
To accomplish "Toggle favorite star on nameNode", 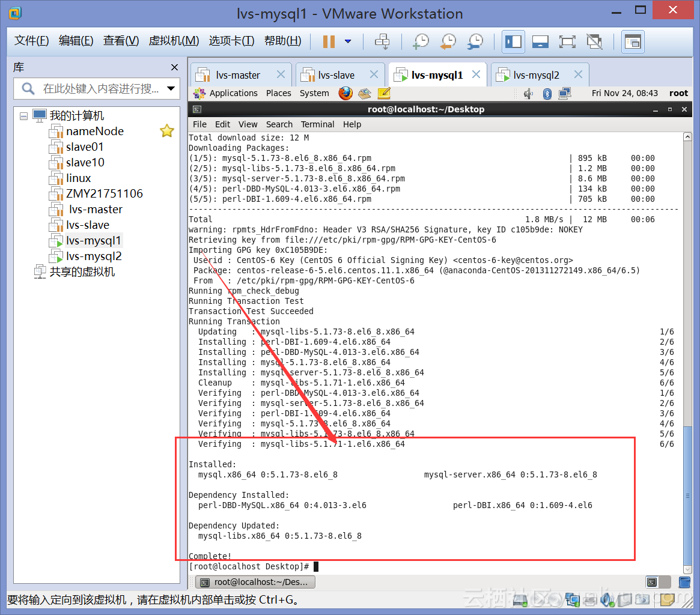I will tap(167, 131).
